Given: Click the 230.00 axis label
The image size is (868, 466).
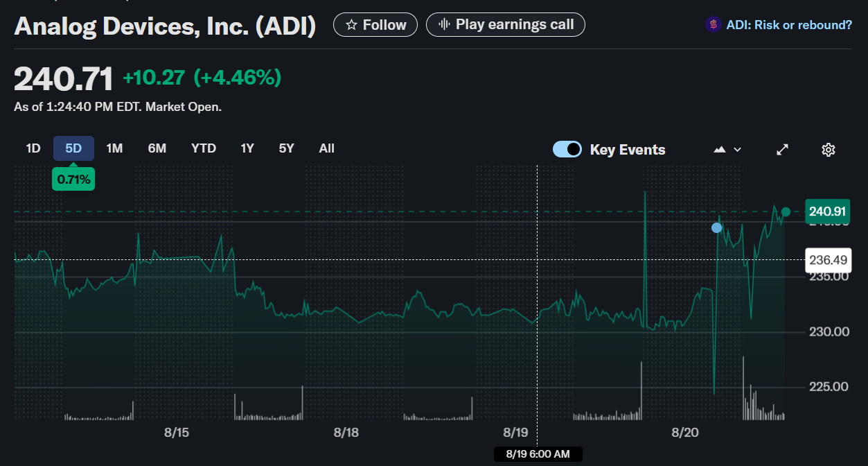Looking at the screenshot, I should 829,331.
